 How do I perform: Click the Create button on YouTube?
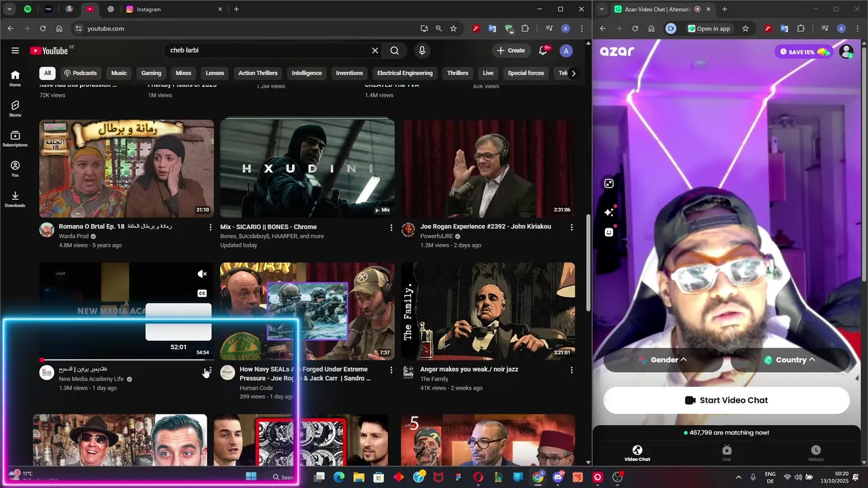click(x=511, y=50)
